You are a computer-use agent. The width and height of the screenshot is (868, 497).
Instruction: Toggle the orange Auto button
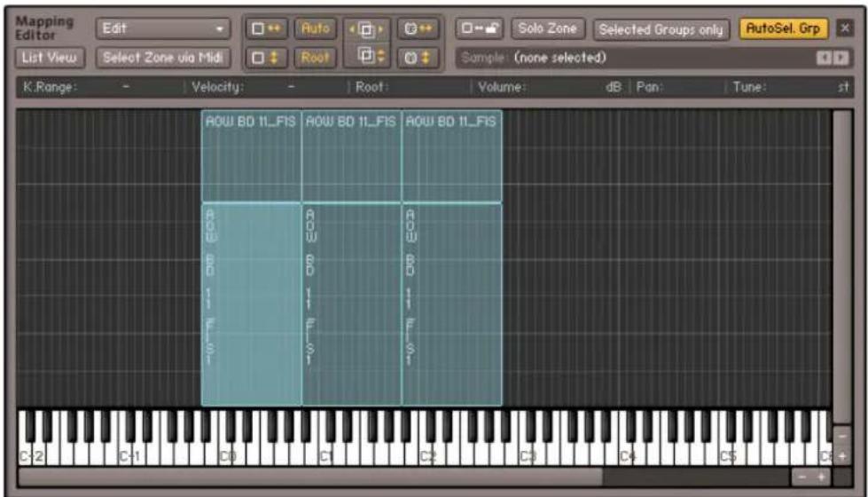(x=316, y=28)
